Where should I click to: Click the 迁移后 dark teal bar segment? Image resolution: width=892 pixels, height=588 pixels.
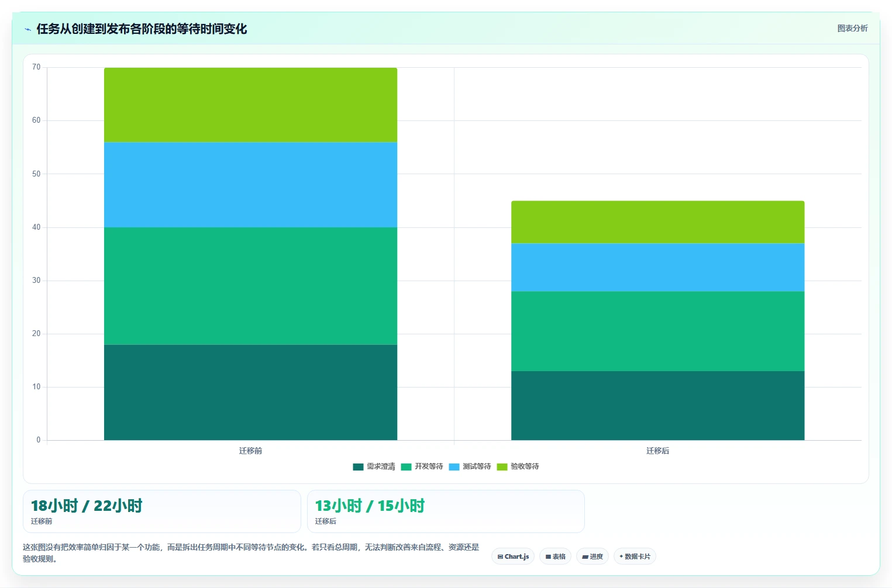point(657,406)
